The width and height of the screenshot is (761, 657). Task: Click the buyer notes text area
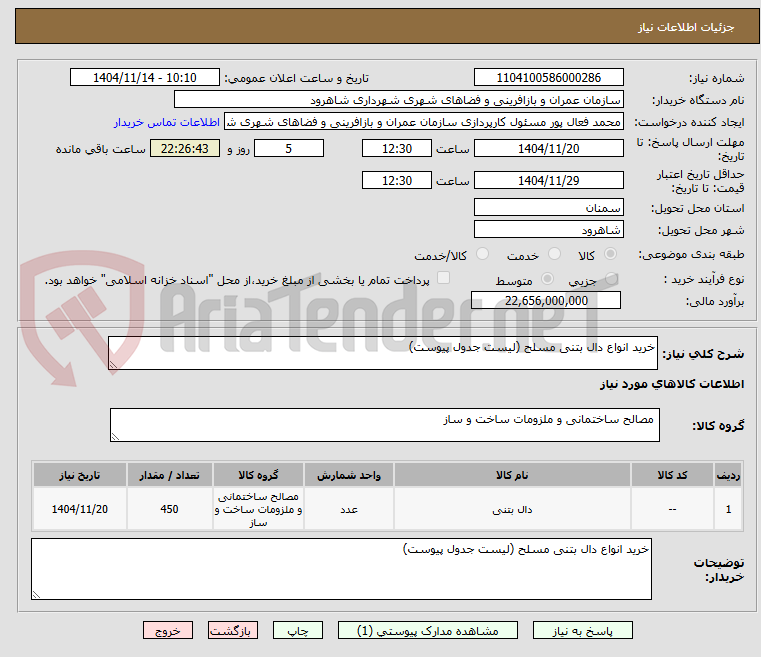tap(341, 569)
